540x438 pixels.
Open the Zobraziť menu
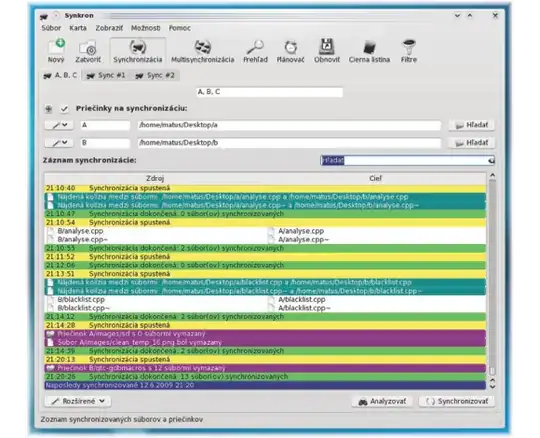109,28
